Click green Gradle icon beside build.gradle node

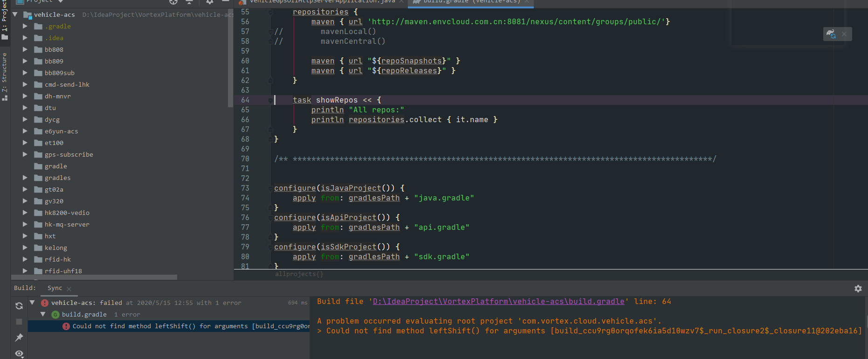[55, 315]
